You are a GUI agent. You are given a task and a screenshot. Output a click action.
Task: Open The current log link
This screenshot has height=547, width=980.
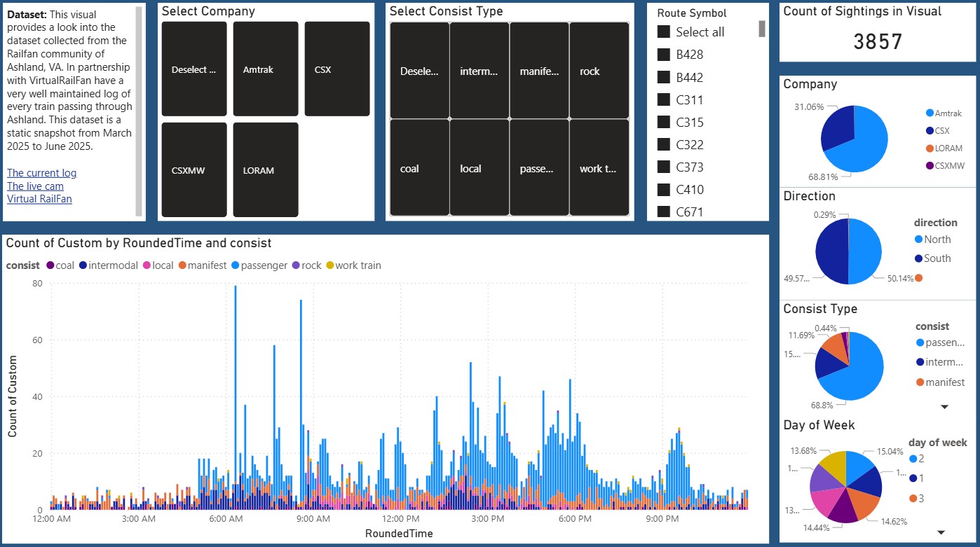41,173
